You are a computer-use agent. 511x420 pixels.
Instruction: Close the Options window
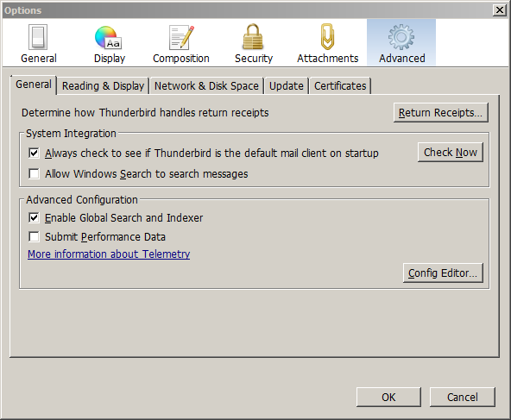coord(500,10)
